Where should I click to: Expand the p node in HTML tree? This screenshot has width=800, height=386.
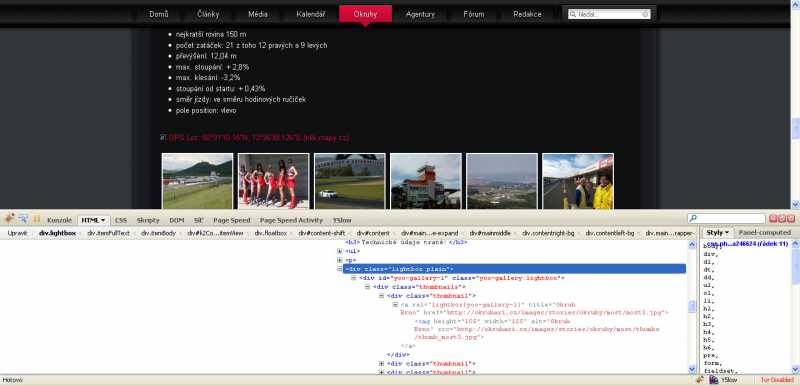click(340, 260)
